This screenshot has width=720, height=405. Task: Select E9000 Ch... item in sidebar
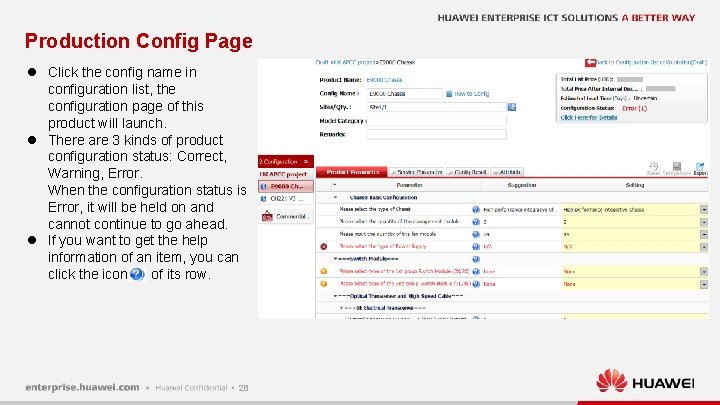286,186
